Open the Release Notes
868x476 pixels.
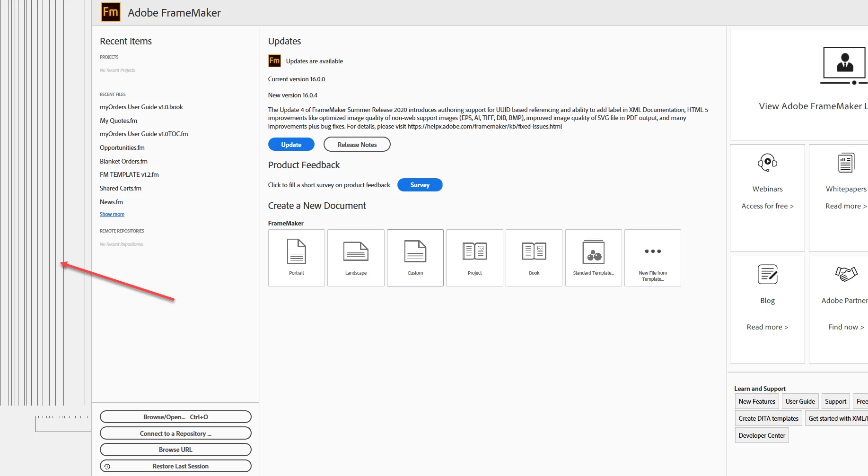[357, 145]
